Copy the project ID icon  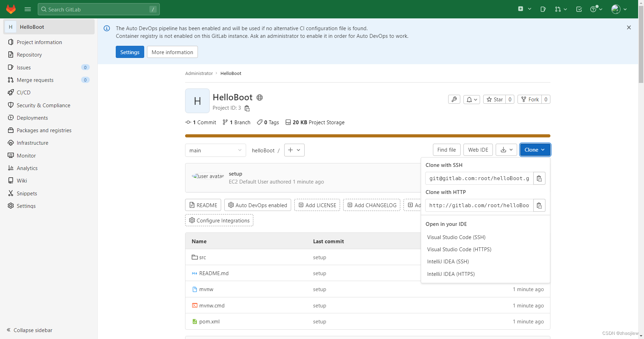point(247,108)
